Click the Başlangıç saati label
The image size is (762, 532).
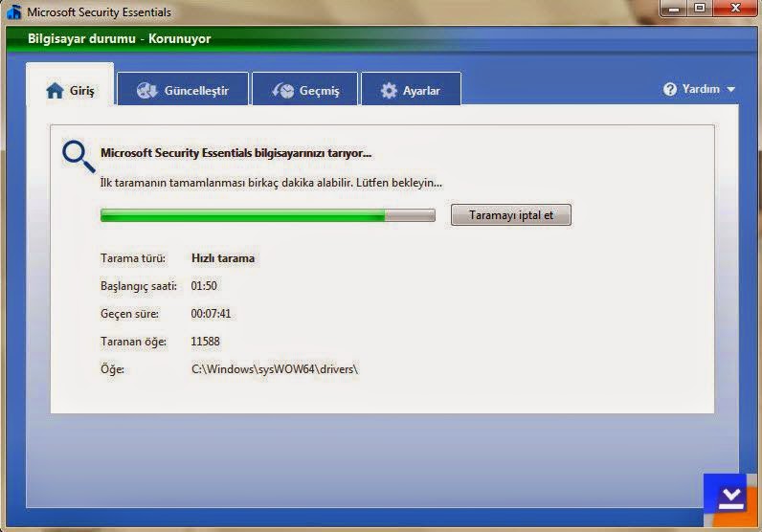[x=139, y=286]
